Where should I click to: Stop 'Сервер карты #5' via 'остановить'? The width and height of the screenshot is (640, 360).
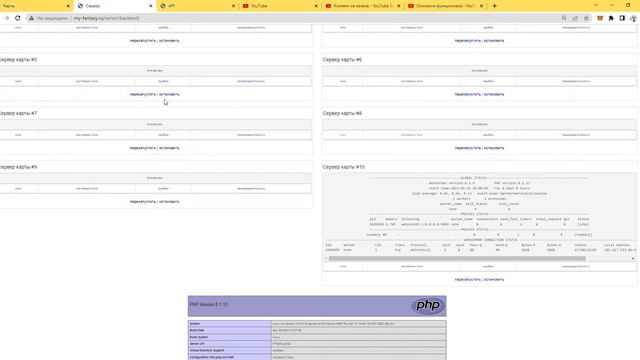click(x=169, y=94)
